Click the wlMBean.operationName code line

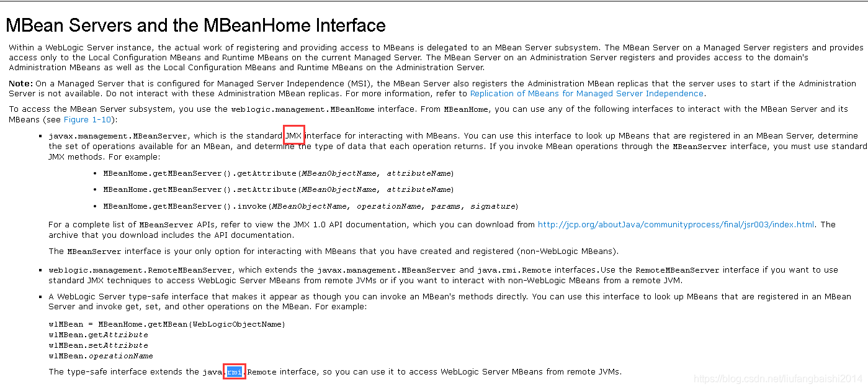coord(101,356)
